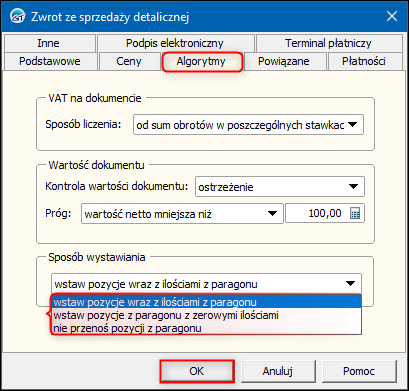Click the application logo in the title bar
Viewport: 409px width, 391px height.
[16, 16]
